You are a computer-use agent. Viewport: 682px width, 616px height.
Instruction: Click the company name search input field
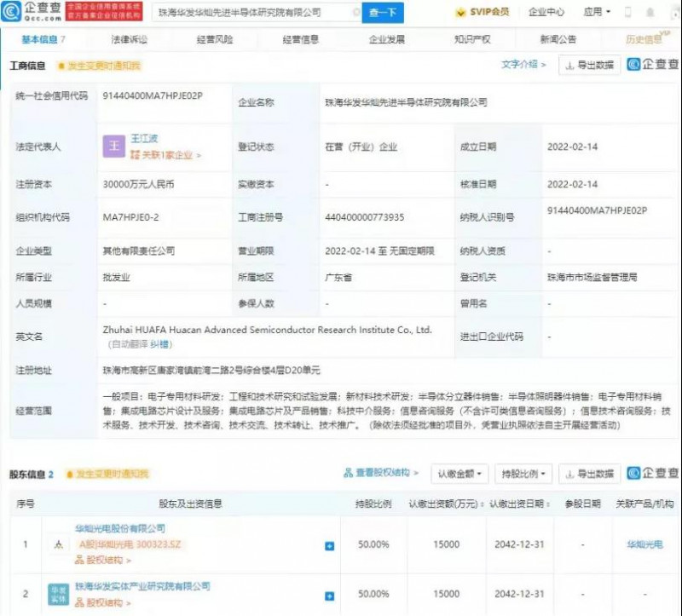coord(251,13)
